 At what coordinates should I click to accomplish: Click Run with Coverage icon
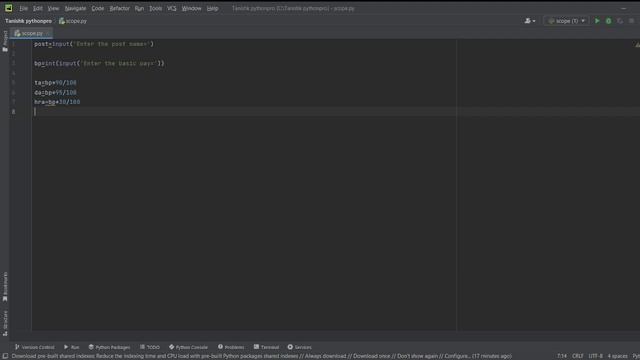click(620, 21)
